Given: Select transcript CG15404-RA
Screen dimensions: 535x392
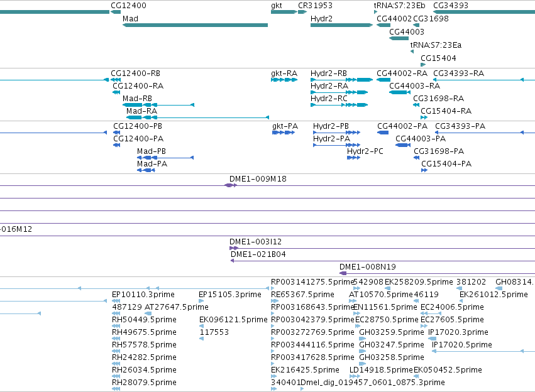Looking at the screenshot, I should 424,117.
